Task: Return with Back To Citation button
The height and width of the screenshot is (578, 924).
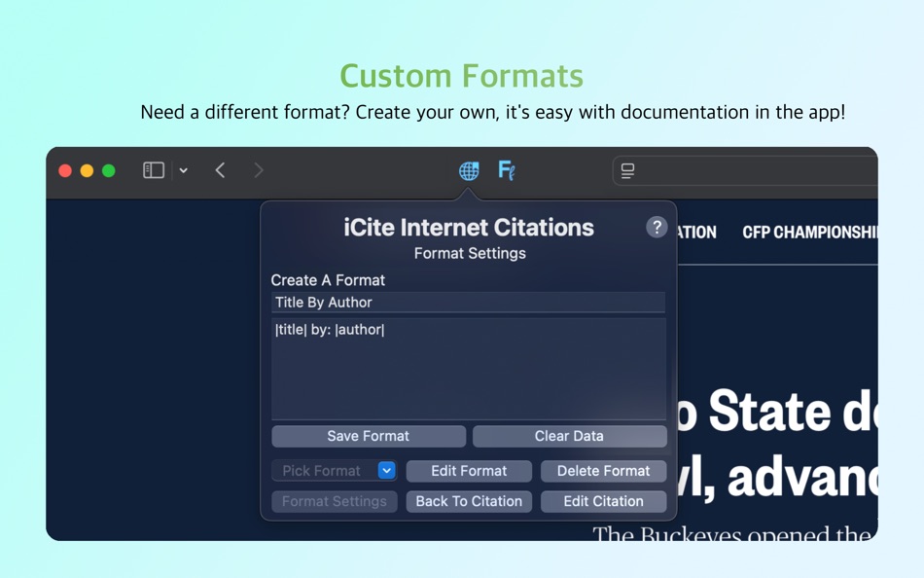Action: [469, 501]
